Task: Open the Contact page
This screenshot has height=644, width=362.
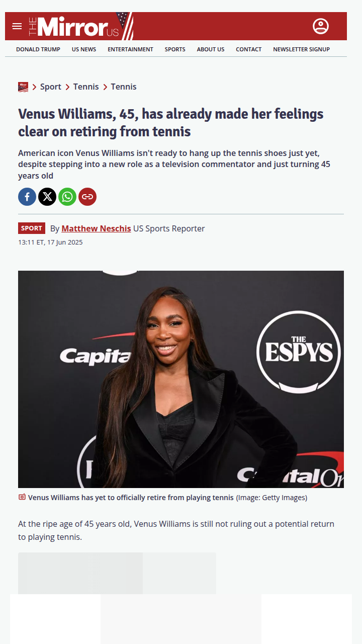Action: [x=248, y=49]
